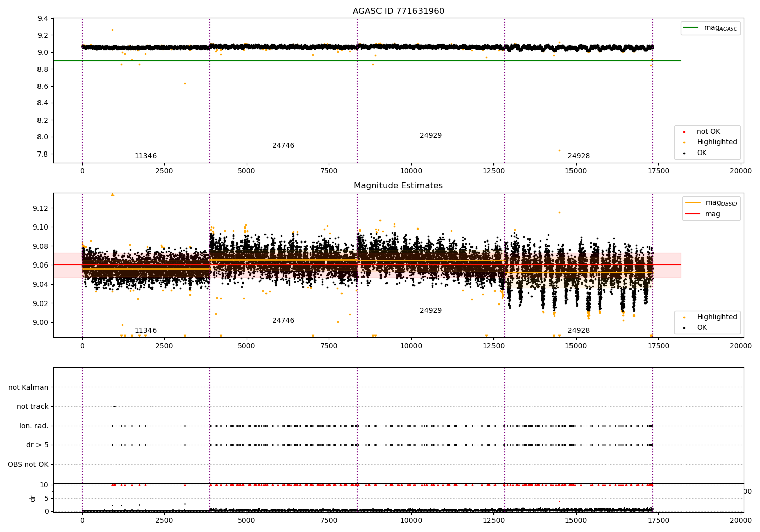Click obsid label 24929 in the top plot
Screen dimensions: 760x532
click(x=431, y=136)
